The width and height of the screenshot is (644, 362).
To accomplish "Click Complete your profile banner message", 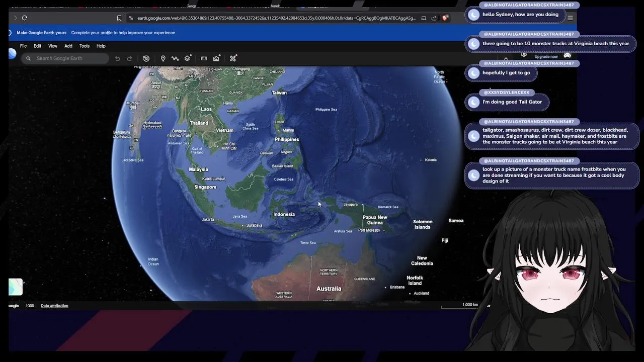I will point(123,33).
